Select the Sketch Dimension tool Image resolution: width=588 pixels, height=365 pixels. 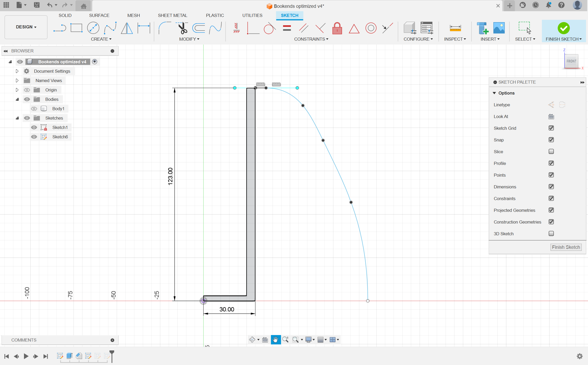144,28
